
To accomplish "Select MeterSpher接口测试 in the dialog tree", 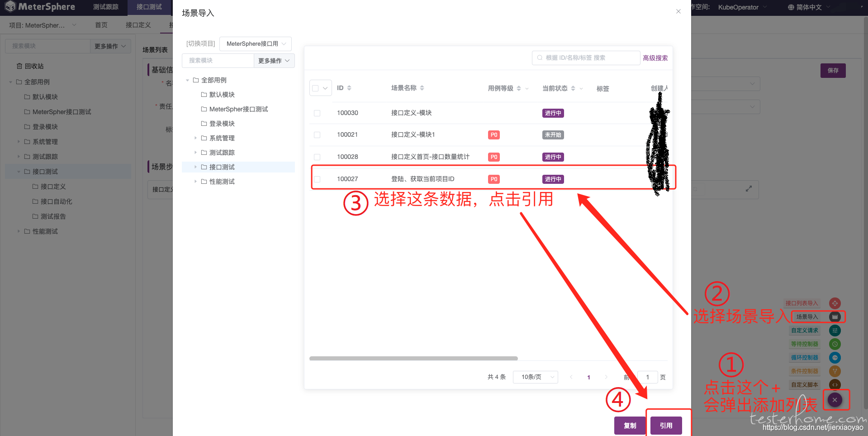I will 238,109.
